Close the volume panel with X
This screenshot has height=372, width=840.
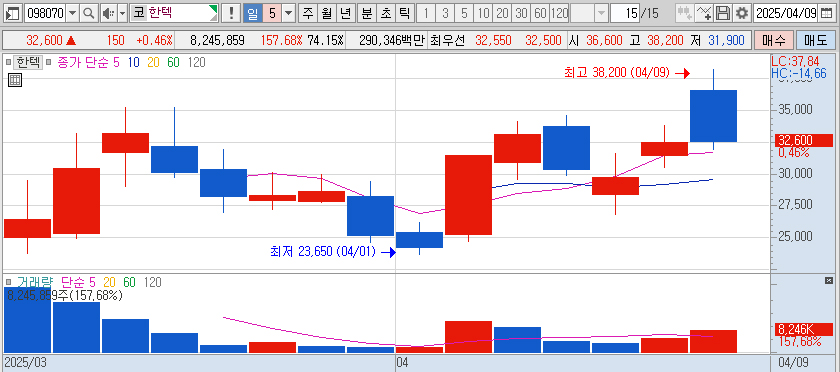click(829, 280)
